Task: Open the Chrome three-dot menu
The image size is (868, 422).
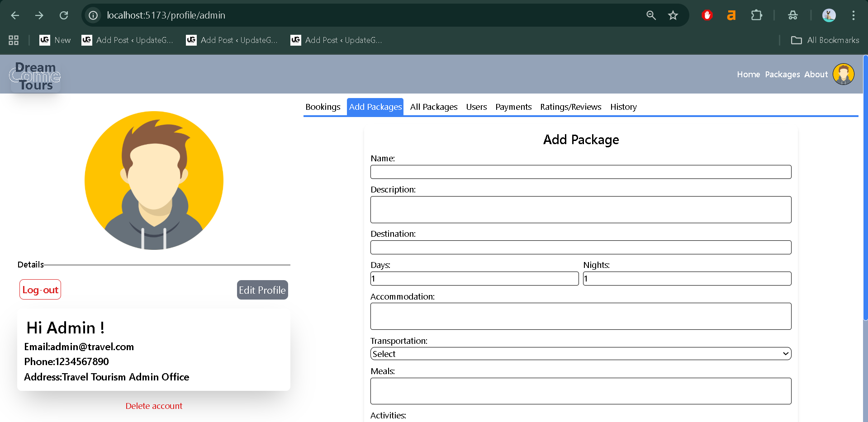Action: pos(853,15)
